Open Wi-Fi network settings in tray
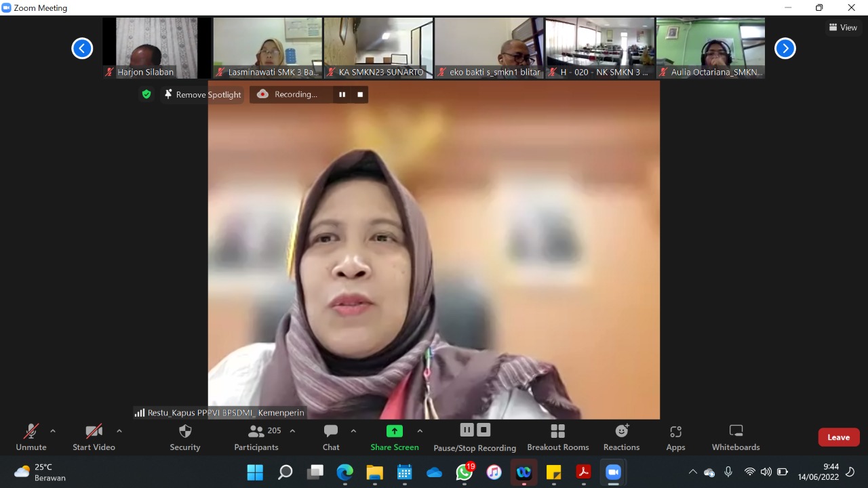Viewport: 868px width, 488px height. coord(749,472)
